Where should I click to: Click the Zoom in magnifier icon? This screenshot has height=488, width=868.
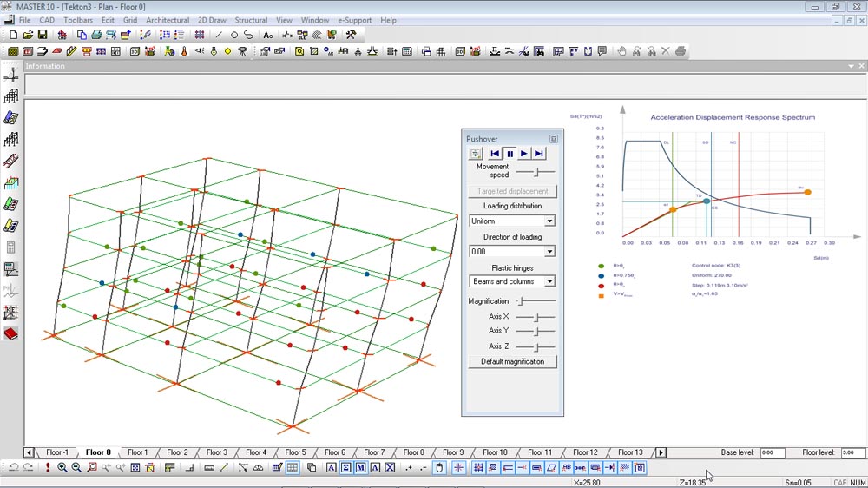point(62,467)
